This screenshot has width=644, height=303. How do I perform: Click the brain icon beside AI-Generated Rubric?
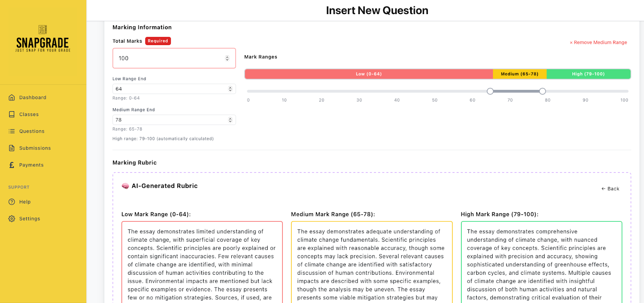(125, 186)
